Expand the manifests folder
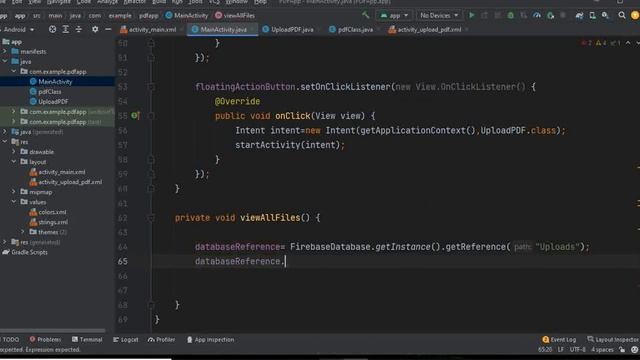Viewport: 640px width, 360px height. (x=5, y=51)
